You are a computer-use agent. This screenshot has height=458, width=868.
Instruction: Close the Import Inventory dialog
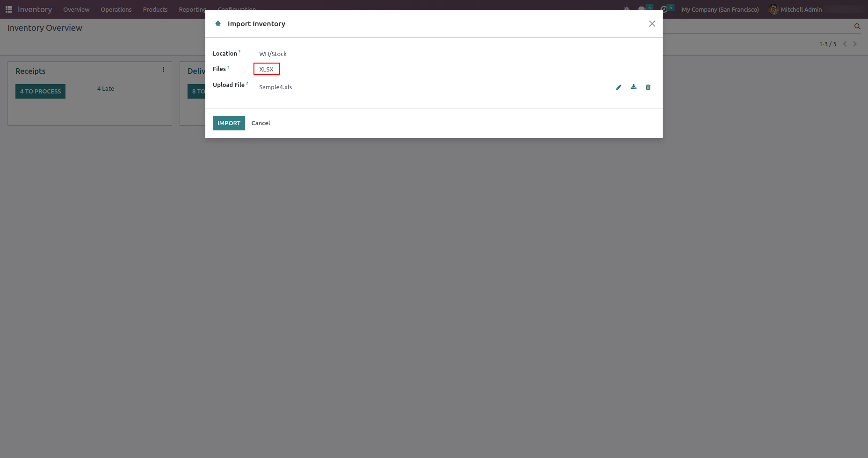[x=652, y=24]
